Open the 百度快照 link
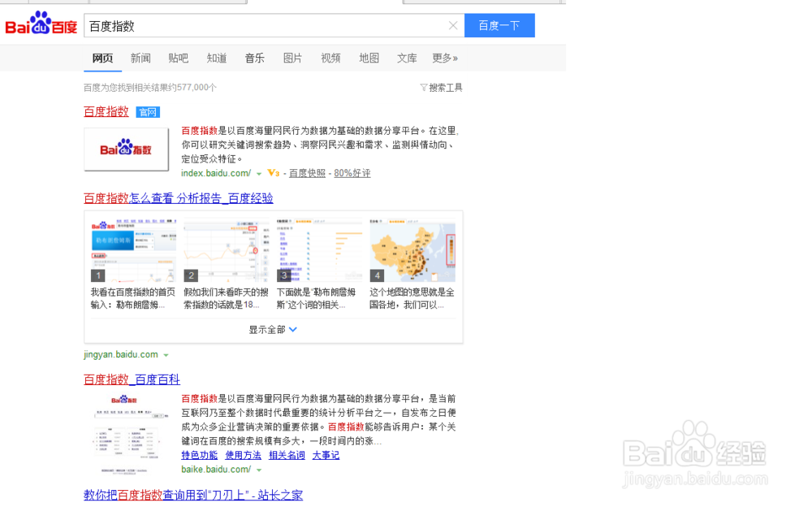This screenshot has width=812, height=507. tap(307, 173)
